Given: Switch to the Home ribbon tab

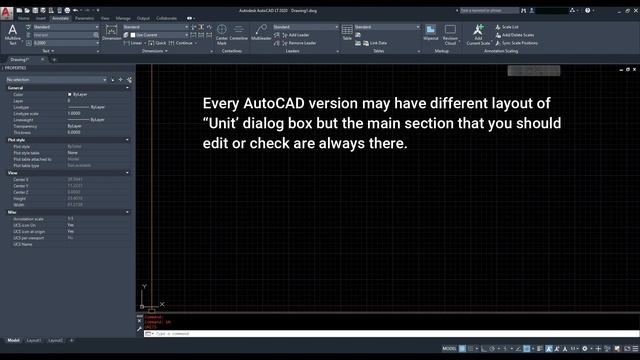Looking at the screenshot, I should (x=24, y=18).
